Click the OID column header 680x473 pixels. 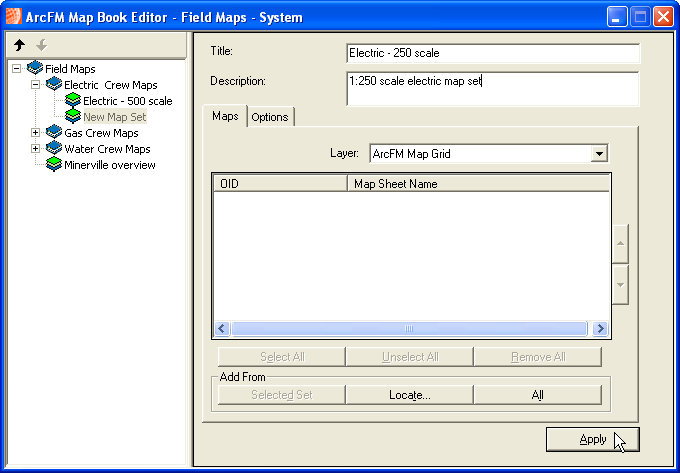point(281,184)
